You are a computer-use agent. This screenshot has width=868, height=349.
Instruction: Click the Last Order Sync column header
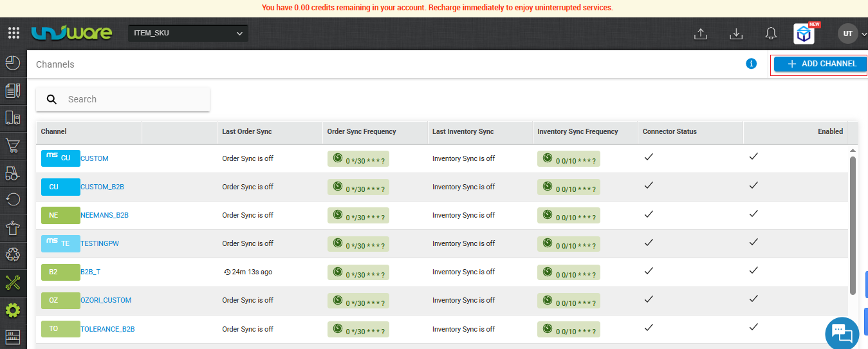247,131
